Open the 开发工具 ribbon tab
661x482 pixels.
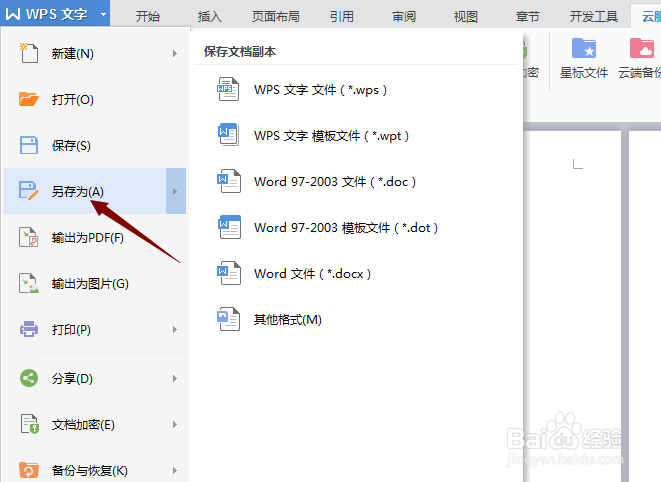coord(594,16)
